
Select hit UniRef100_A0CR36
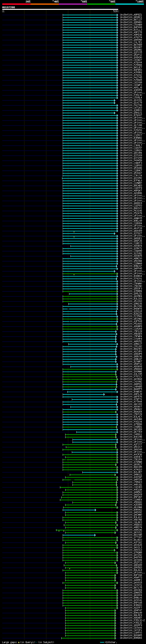(131, 455)
